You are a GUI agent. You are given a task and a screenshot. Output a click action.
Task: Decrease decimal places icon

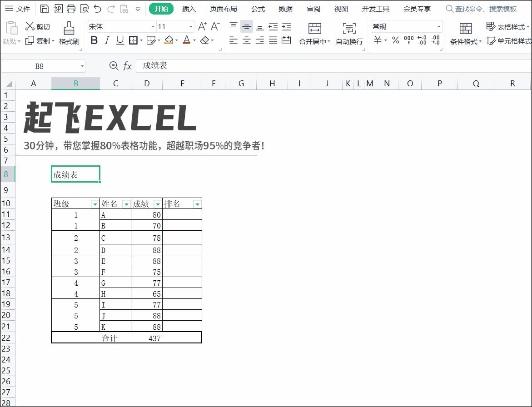pos(435,40)
